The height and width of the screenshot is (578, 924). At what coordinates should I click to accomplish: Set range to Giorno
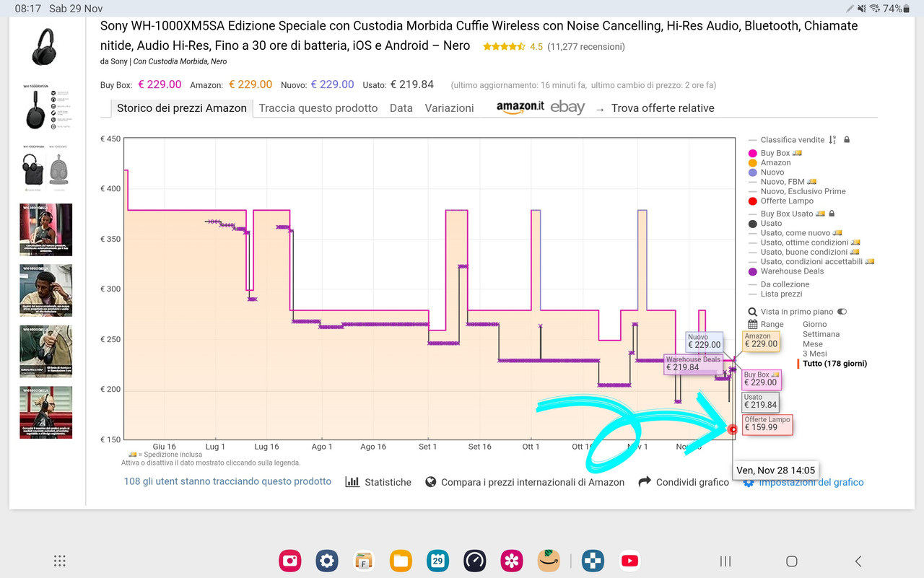coord(815,325)
